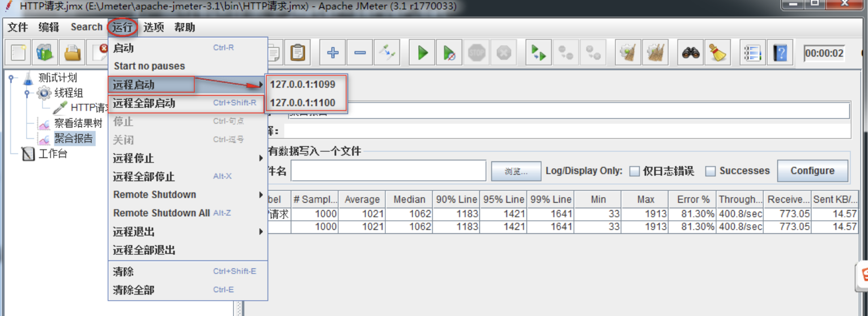The height and width of the screenshot is (316, 868).
Task: Click the 90% Line column header
Action: 456,199
